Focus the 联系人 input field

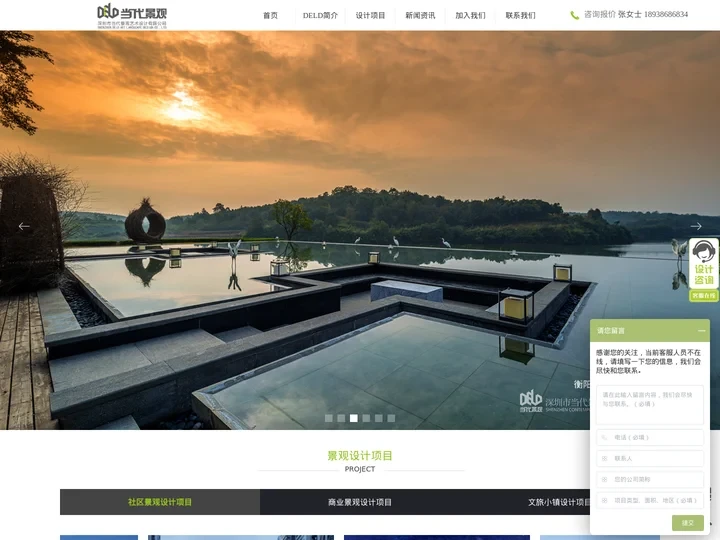click(650, 458)
